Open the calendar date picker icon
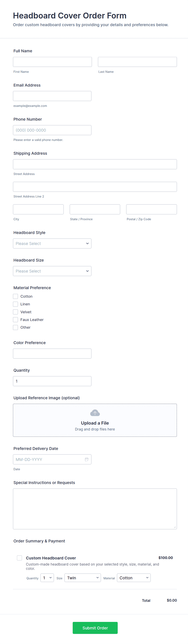The width and height of the screenshot is (188, 644). click(87, 459)
